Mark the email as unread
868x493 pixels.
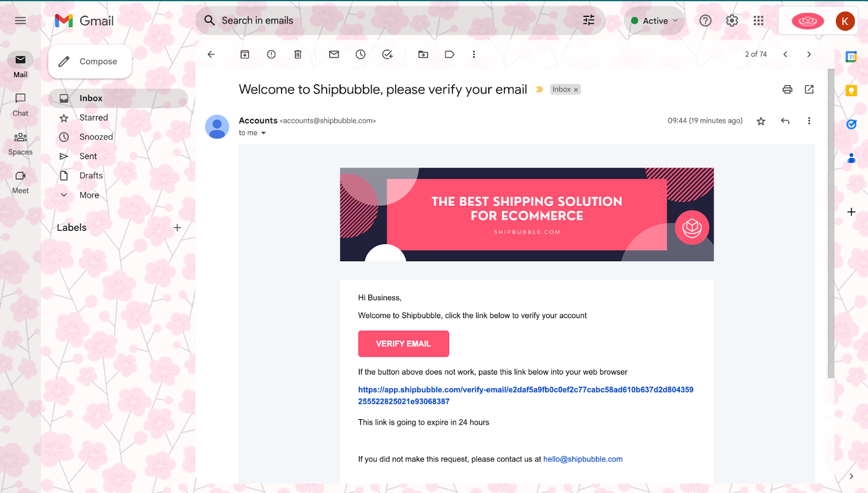[x=334, y=54]
